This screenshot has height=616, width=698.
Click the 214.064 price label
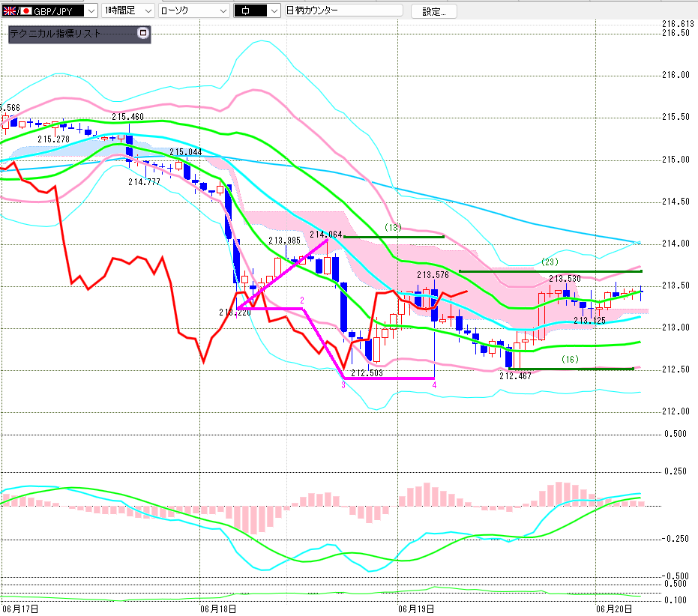coord(326,235)
